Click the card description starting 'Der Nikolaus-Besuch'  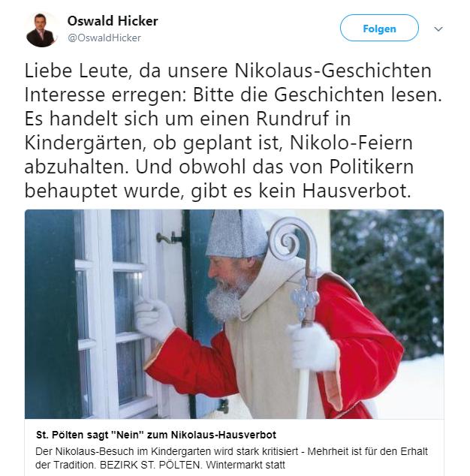231,458
